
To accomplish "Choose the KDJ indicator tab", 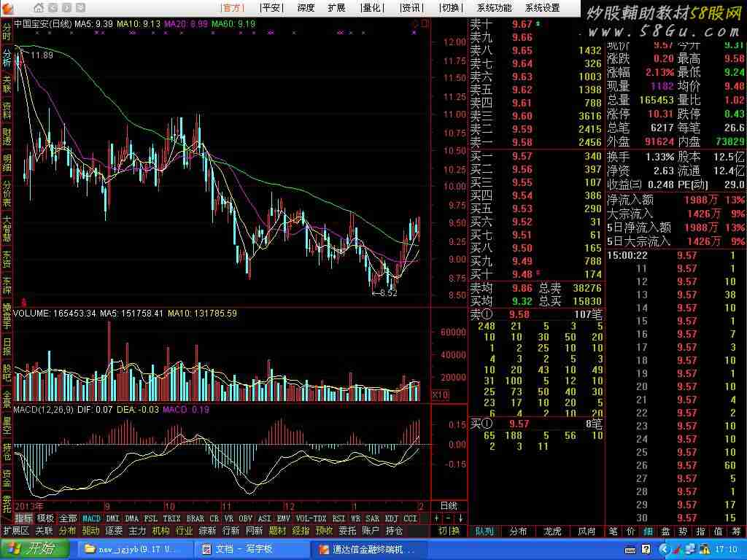I will [x=391, y=518].
